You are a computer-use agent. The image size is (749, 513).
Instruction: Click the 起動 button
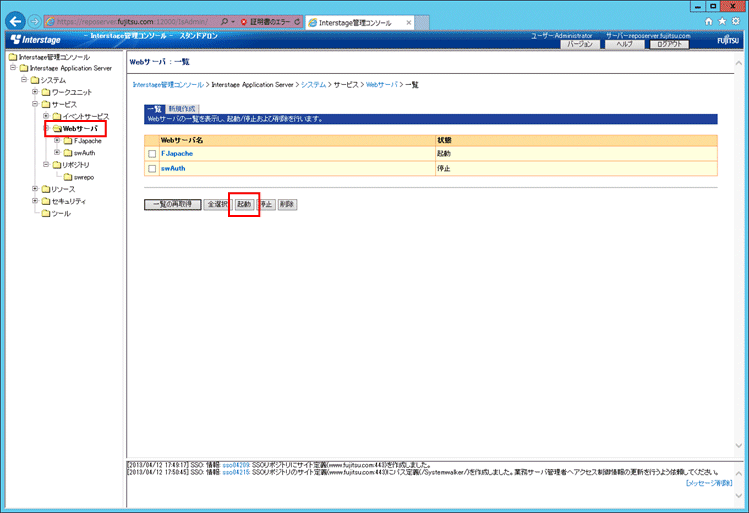coord(244,204)
